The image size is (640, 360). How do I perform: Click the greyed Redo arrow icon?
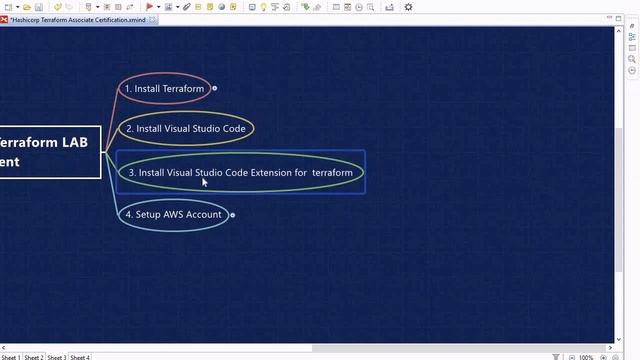click(x=69, y=7)
